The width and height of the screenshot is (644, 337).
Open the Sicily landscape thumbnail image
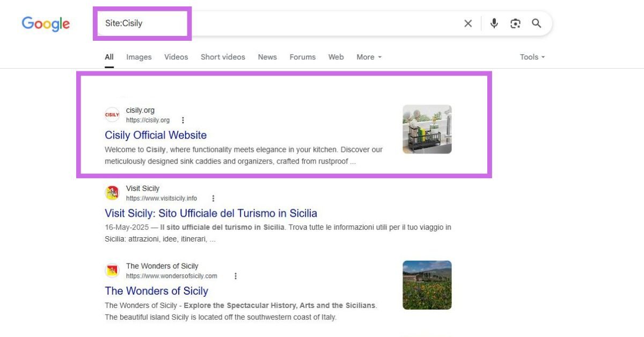427,285
